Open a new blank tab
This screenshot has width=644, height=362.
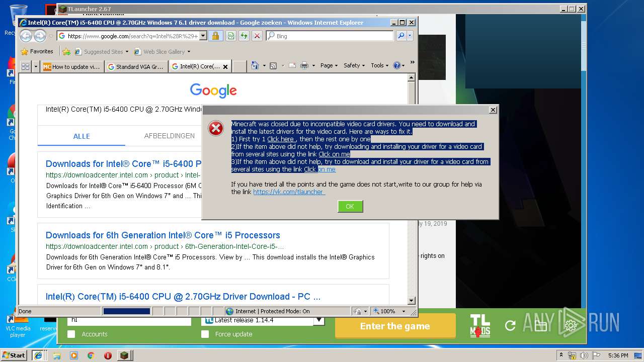pos(240,66)
